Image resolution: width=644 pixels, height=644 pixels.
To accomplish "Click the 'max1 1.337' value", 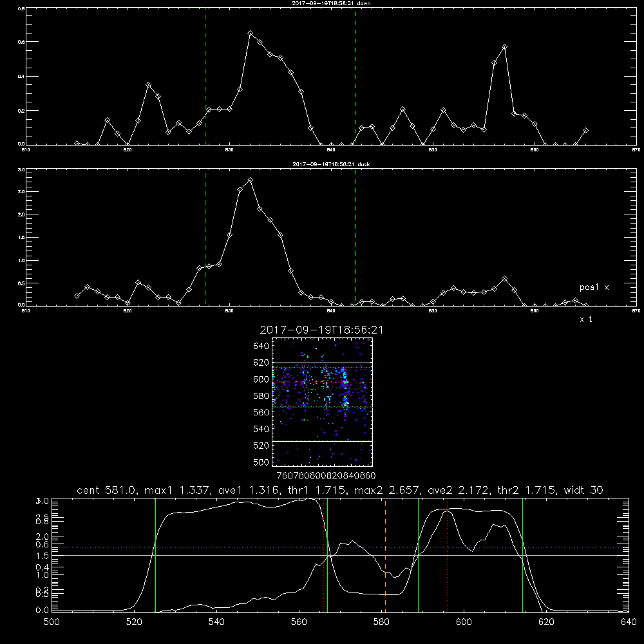I will pyautogui.click(x=175, y=490).
